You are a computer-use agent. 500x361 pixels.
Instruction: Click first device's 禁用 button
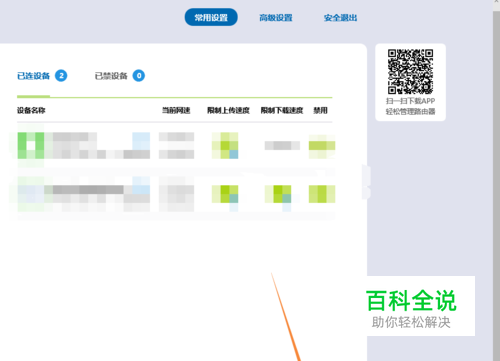click(322, 146)
